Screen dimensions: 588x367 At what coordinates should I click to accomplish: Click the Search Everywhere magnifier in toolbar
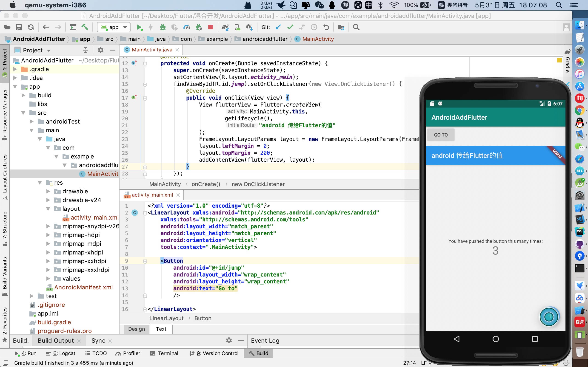356,27
